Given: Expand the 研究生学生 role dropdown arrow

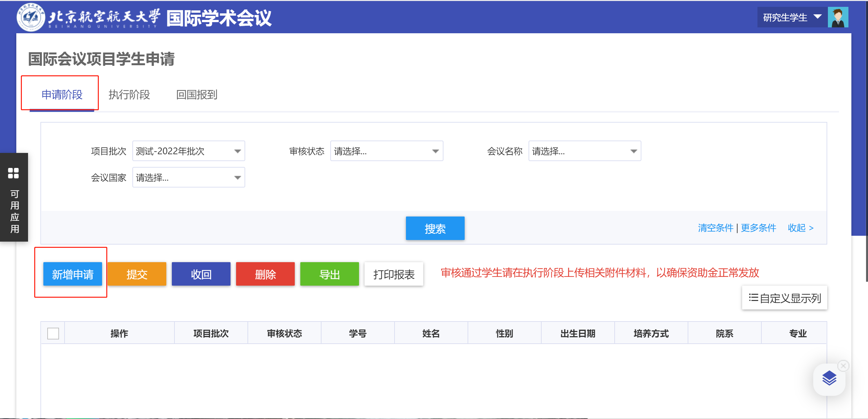Looking at the screenshot, I should pos(817,17).
